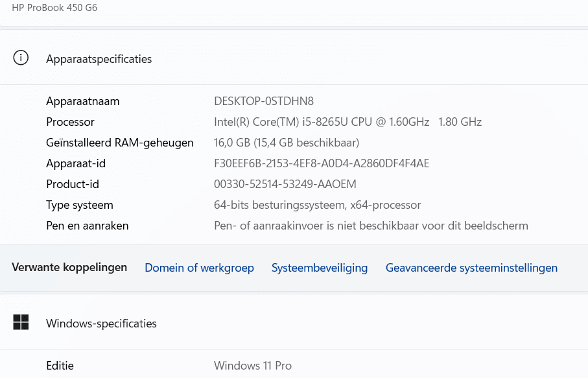Click the Type systeem row
The height and width of the screenshot is (378, 588).
(x=79, y=204)
